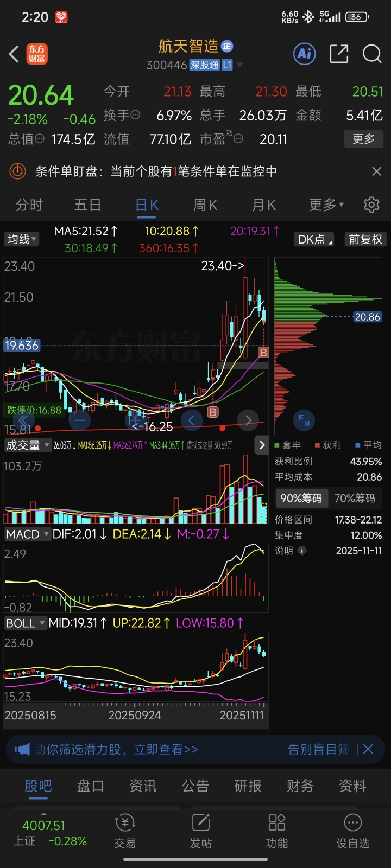This screenshot has width=391, height=868.
Task: Open the BOLL indicator dropdown
Action: tap(26, 623)
